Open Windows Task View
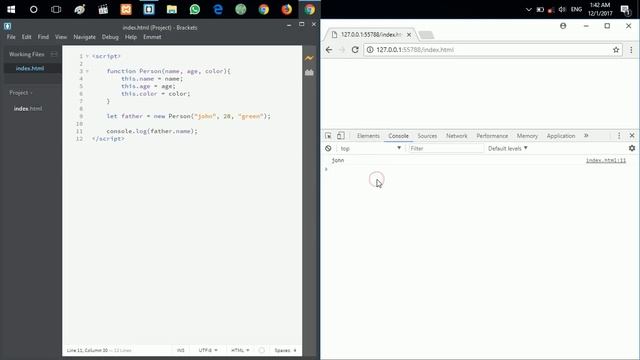640x360 pixels. [x=56, y=9]
